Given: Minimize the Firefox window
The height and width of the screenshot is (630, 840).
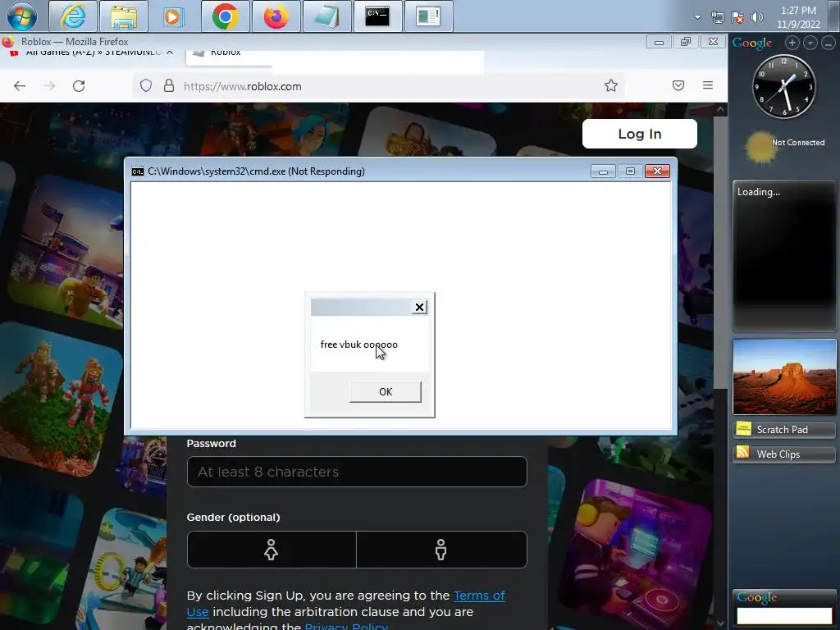Looking at the screenshot, I should (659, 41).
